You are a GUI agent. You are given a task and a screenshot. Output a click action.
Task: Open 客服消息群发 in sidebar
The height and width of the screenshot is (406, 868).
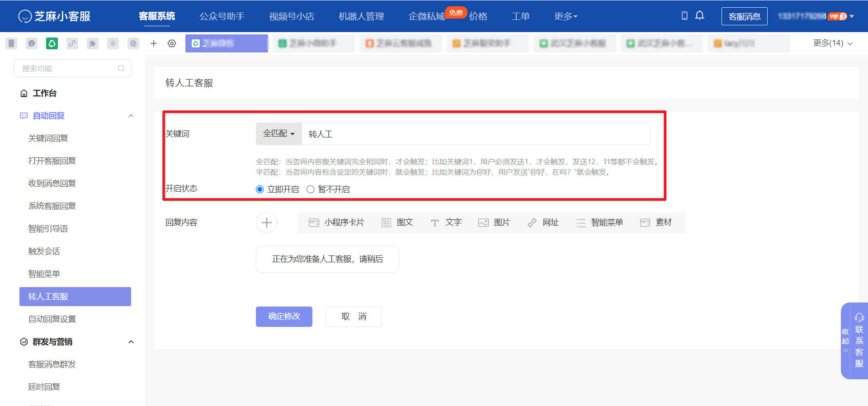[x=52, y=364]
